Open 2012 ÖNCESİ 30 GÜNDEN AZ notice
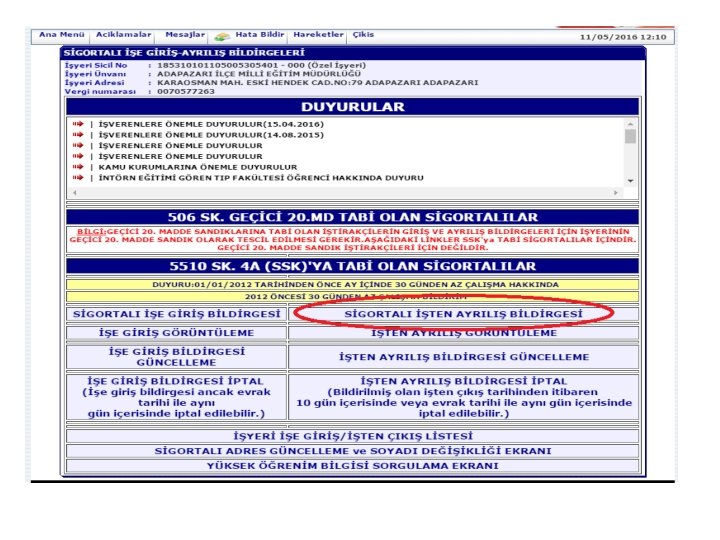The width and height of the screenshot is (720, 540). coord(353,297)
